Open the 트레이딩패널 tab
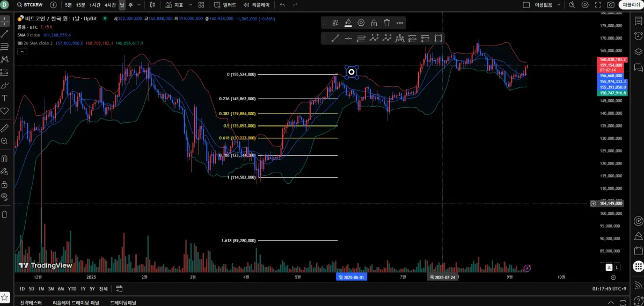This screenshot has height=306, width=644. (123, 303)
